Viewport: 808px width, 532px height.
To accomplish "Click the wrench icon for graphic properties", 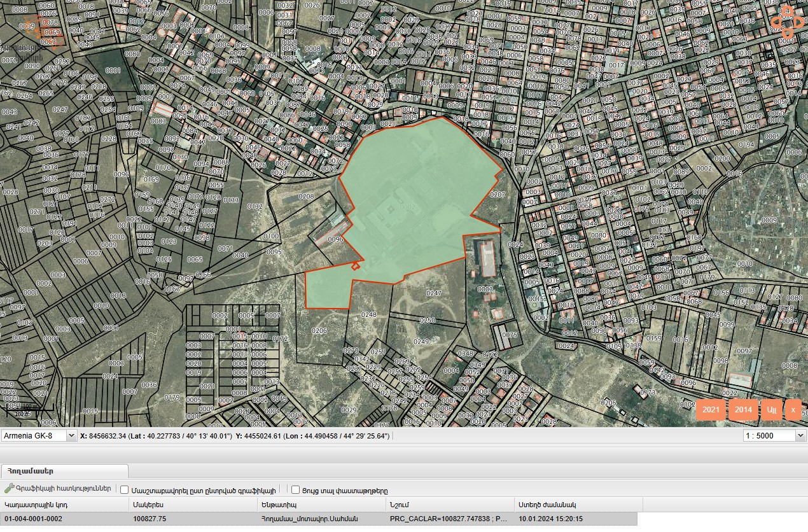I will point(9,489).
